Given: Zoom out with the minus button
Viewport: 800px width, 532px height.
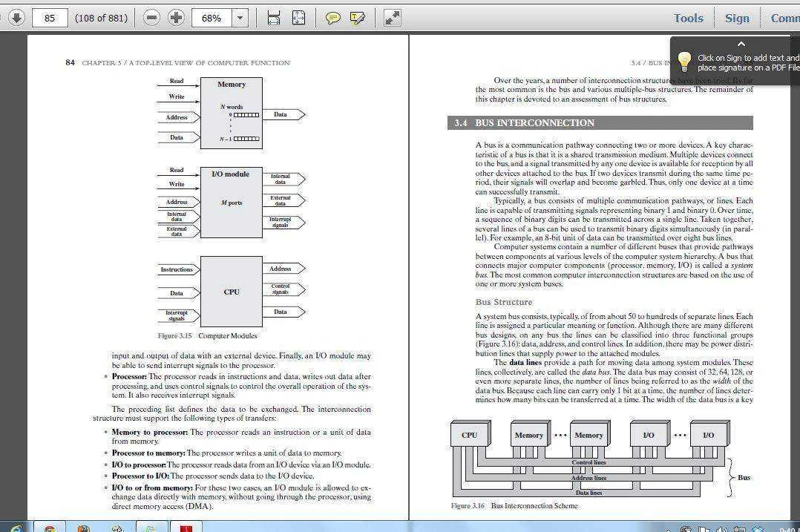Looking at the screenshot, I should coord(151,19).
